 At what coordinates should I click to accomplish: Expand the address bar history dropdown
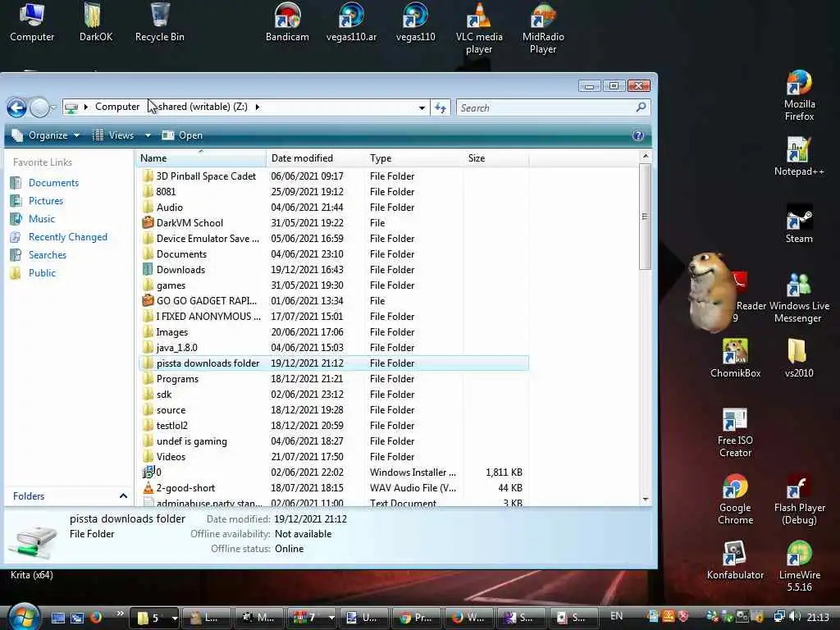pos(422,107)
